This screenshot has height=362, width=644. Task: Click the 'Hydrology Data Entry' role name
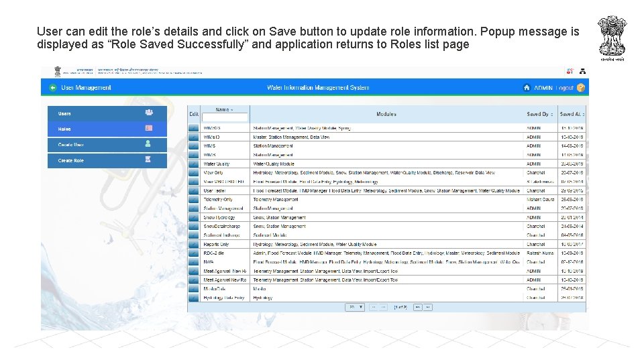(224, 298)
